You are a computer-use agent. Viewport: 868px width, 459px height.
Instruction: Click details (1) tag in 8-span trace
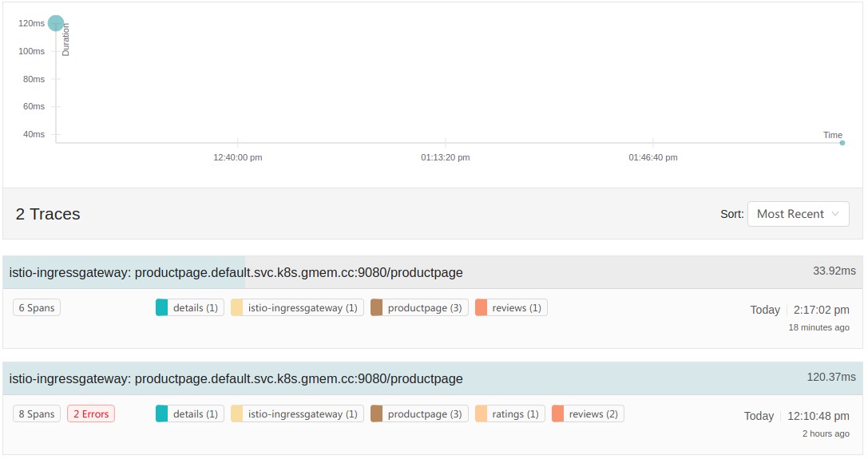(190, 413)
